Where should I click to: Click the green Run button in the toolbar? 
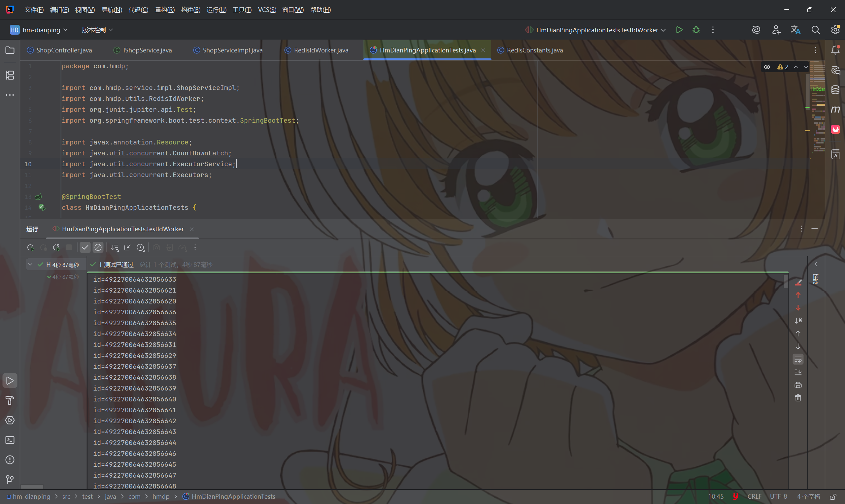pos(679,30)
